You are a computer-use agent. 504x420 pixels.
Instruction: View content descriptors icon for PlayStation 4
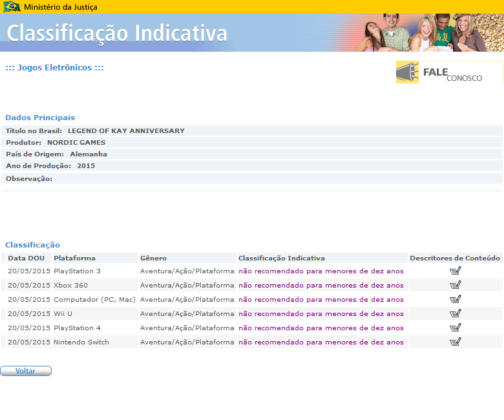[x=455, y=328]
